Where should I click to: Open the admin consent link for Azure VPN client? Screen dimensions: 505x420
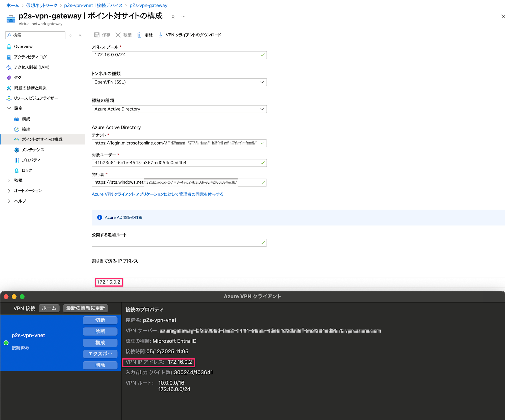pyautogui.click(x=158, y=194)
